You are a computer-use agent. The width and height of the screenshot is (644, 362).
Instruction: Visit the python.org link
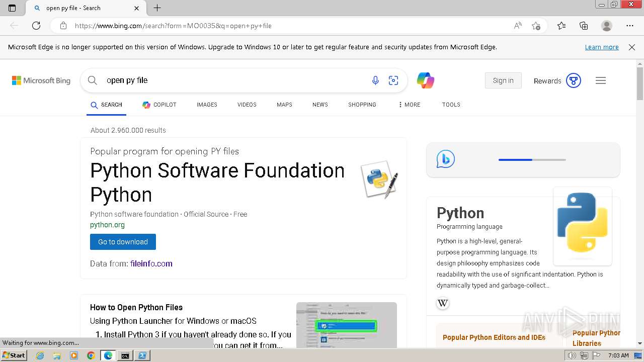coord(107,225)
